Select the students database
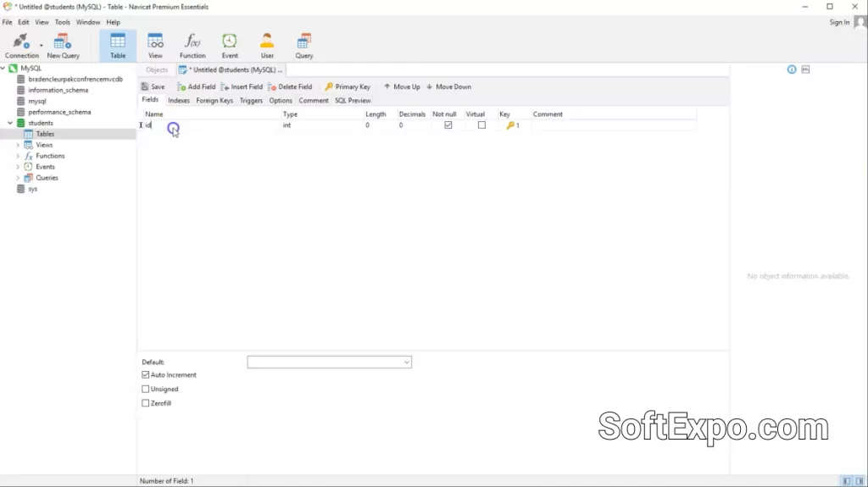This screenshot has height=487, width=868. point(41,123)
